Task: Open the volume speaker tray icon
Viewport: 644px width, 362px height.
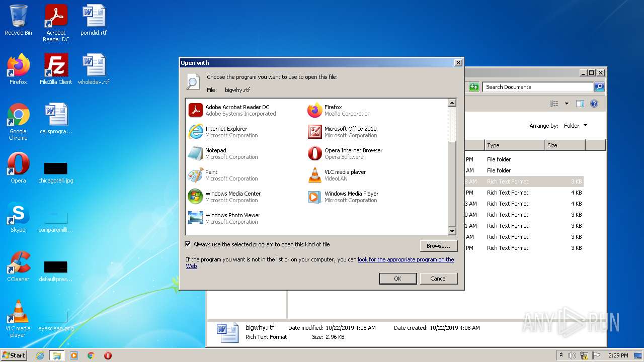Action: 572,355
